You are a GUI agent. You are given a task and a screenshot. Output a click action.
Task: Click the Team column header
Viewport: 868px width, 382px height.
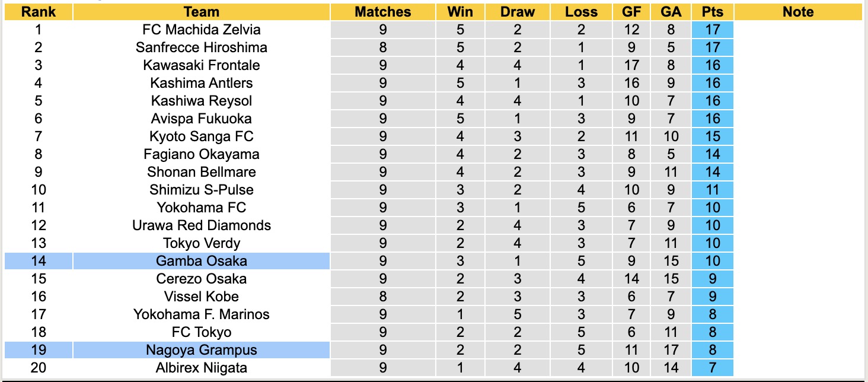[202, 12]
